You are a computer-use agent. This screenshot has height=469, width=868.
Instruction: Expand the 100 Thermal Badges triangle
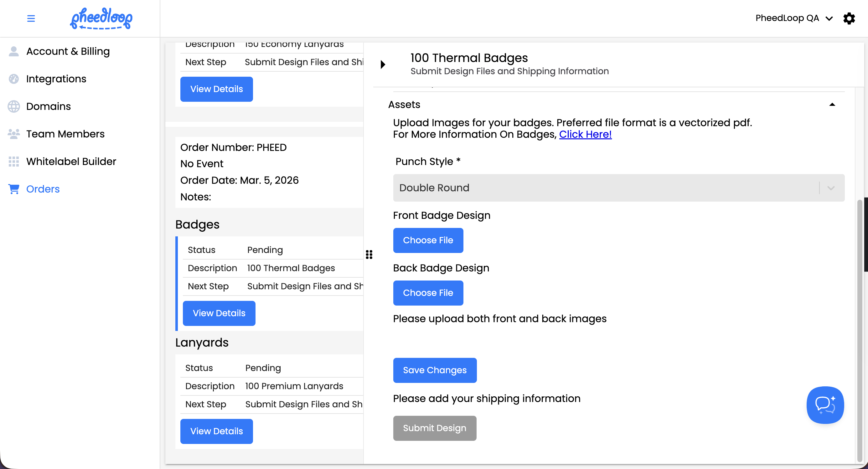383,64
